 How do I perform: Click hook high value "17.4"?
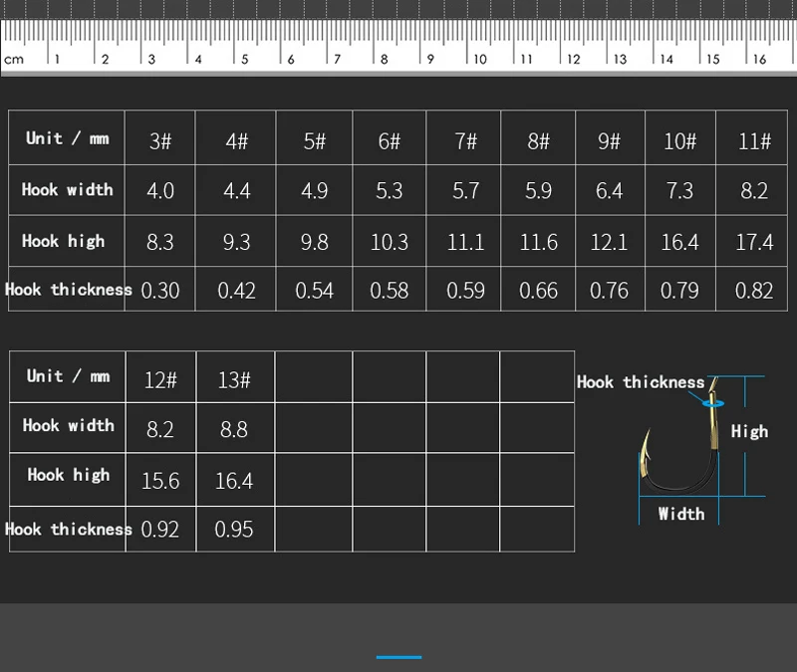(x=754, y=242)
